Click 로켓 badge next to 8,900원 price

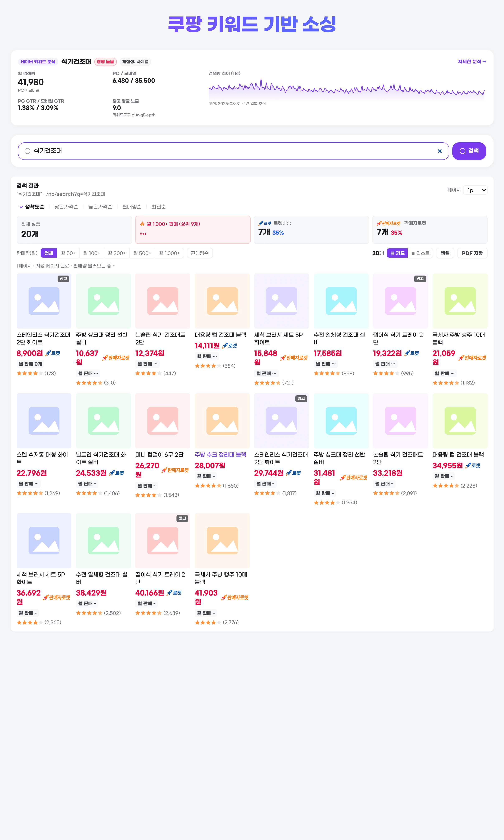click(53, 353)
